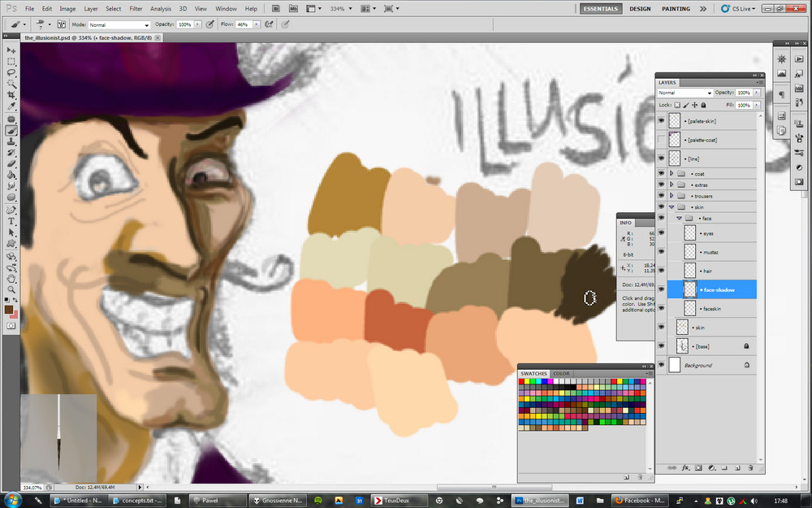Enable airbrush mode next to Flow

266,24
